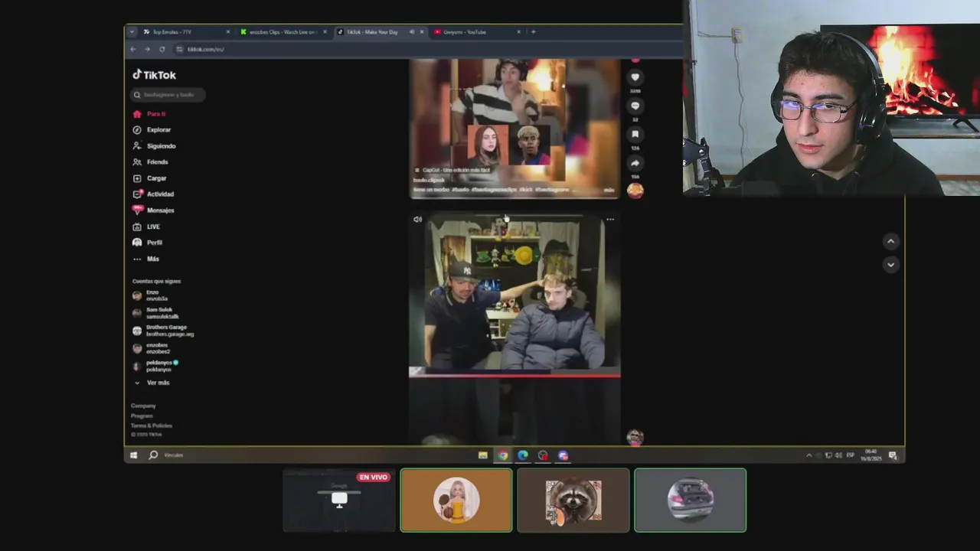The image size is (980, 551).
Task: Click the Program footer link
Action: 142,416
